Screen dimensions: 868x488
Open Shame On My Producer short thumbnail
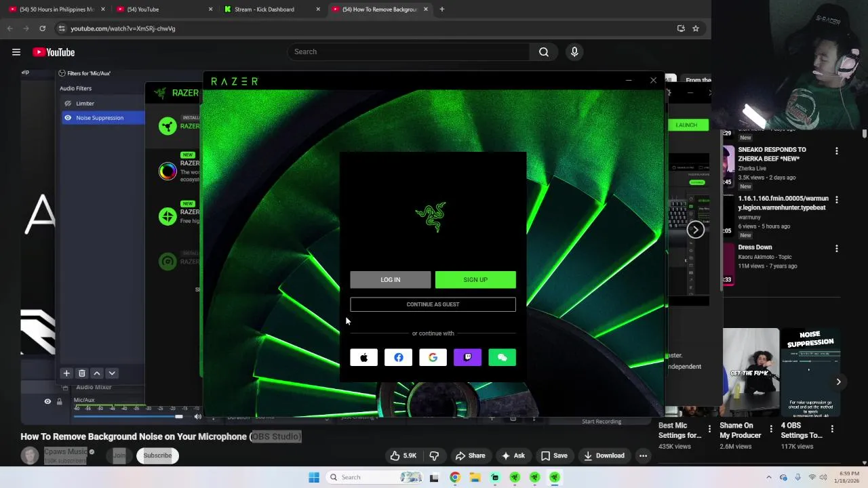click(x=751, y=372)
